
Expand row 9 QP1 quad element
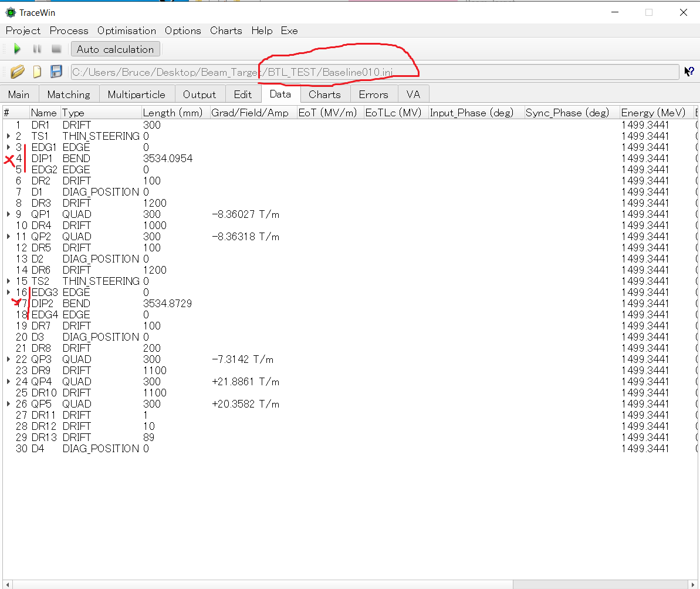pyautogui.click(x=8, y=214)
